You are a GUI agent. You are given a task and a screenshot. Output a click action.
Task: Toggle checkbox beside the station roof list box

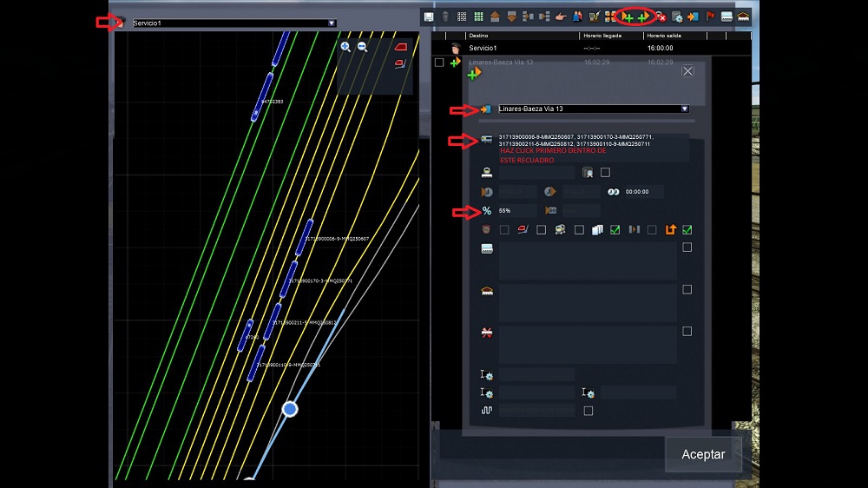[x=687, y=290]
